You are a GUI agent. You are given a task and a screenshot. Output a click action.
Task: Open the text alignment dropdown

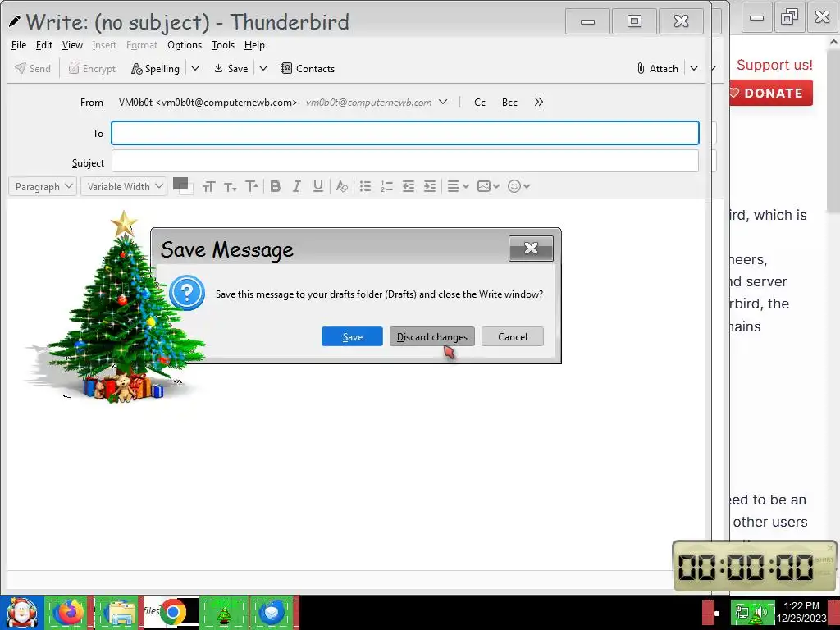coord(458,186)
